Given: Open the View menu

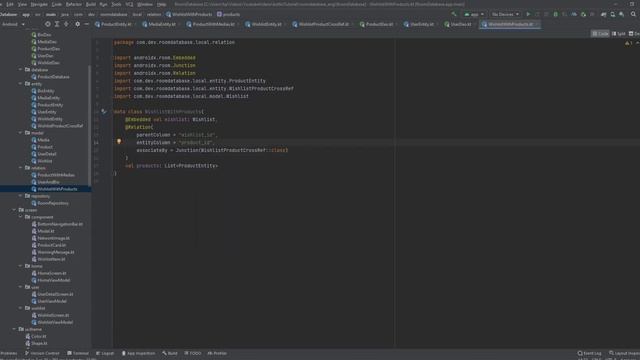Looking at the screenshot, I should pos(22,4).
